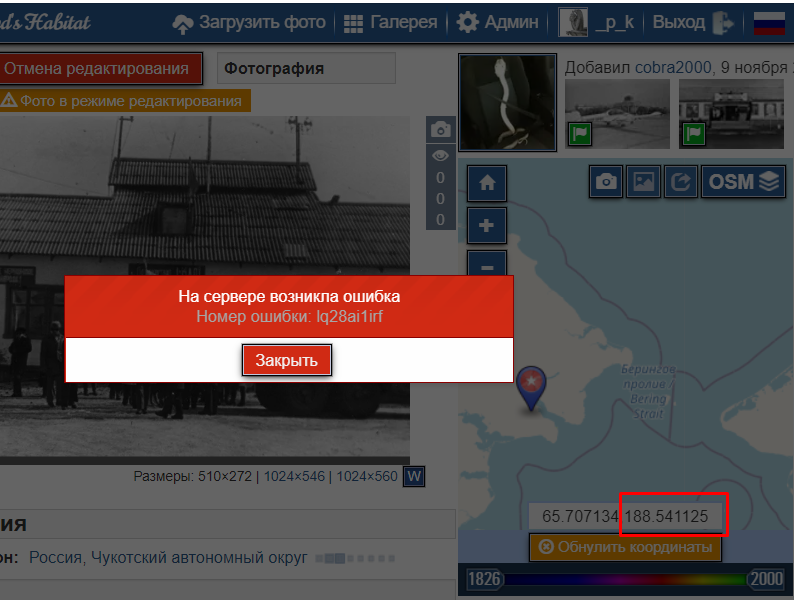The width and height of the screenshot is (794, 600).
Task: Open the building photo thumbnail
Action: 731,114
